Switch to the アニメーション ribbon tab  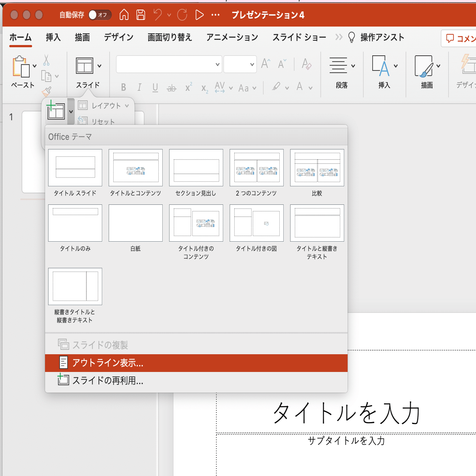[x=231, y=37]
